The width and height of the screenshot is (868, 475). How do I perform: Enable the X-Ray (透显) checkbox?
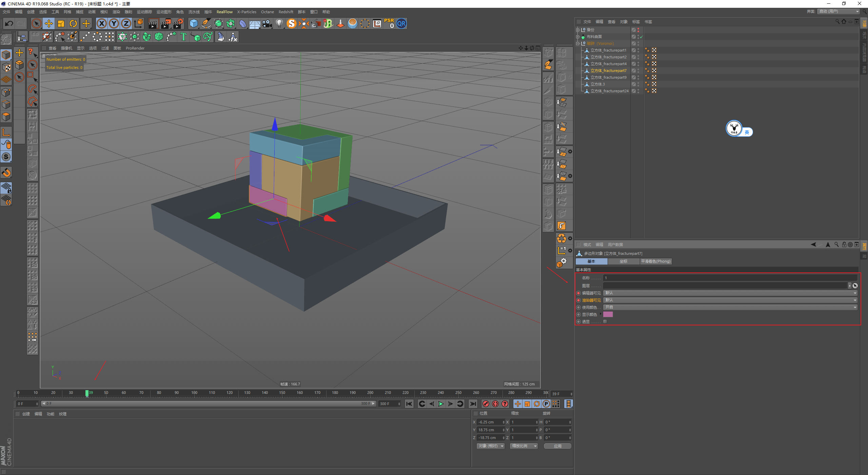click(x=605, y=322)
